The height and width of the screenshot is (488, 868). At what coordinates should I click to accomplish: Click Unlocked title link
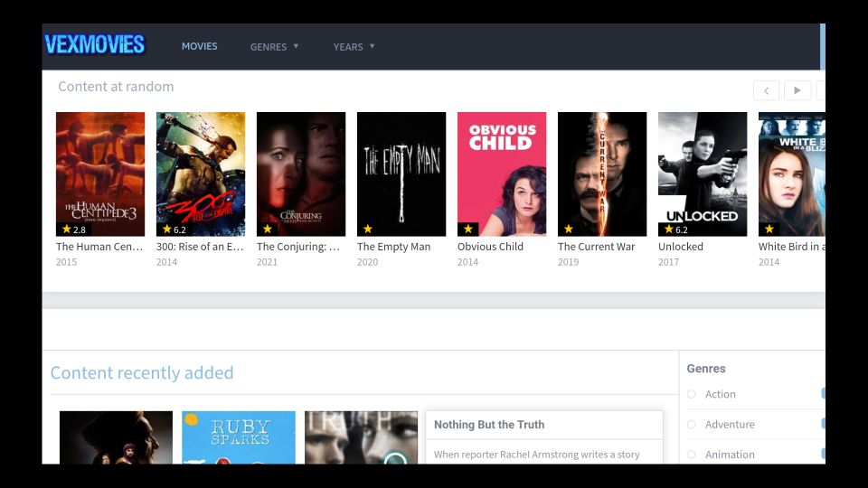click(681, 247)
